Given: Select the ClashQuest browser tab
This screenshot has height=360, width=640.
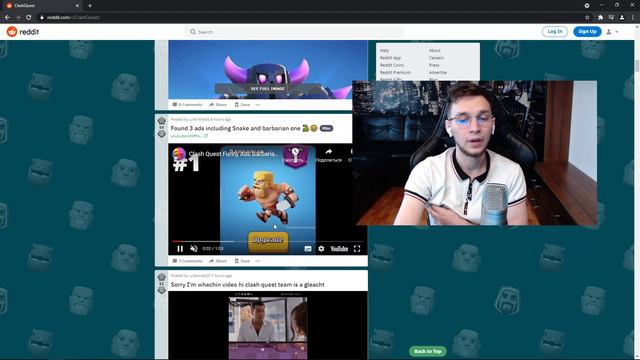Looking at the screenshot, I should 43,6.
